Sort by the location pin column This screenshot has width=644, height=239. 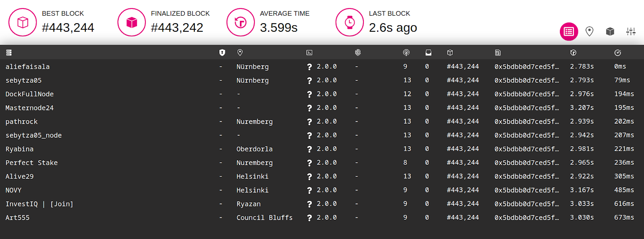240,53
